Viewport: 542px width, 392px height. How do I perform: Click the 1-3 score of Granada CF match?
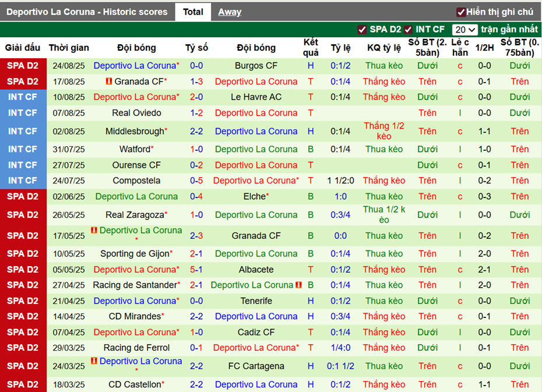pyautogui.click(x=196, y=82)
